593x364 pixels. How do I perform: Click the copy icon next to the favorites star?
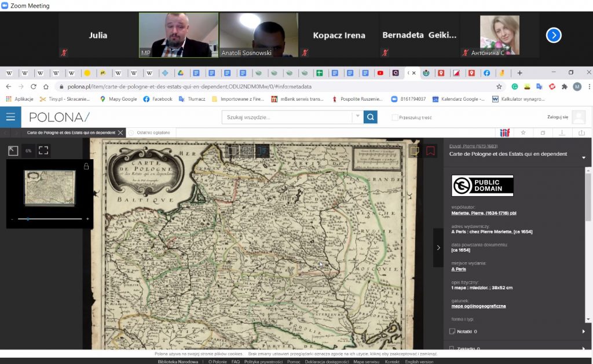[x=543, y=133]
